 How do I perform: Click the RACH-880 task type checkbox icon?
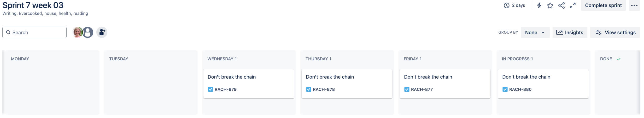click(x=505, y=89)
